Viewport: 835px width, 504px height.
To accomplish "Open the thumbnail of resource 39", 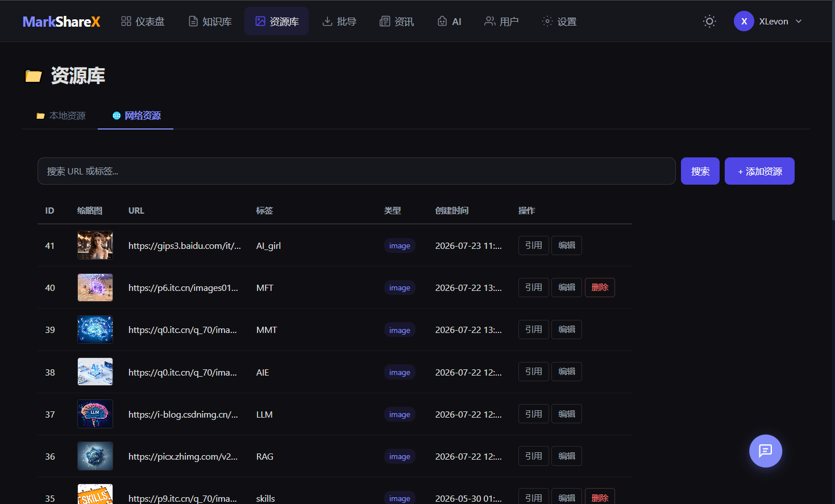I will pos(95,330).
